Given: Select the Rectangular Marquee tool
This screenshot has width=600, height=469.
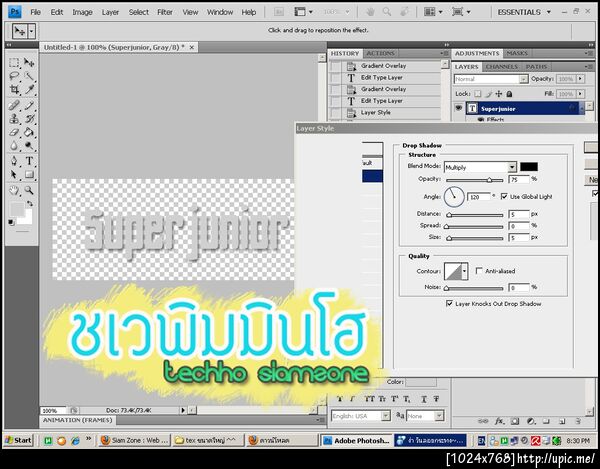Looking at the screenshot, I should (x=14, y=63).
